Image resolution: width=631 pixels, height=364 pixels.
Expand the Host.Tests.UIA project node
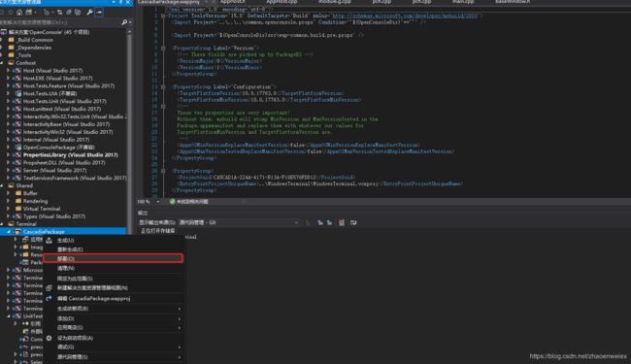pyautogui.click(x=8, y=93)
